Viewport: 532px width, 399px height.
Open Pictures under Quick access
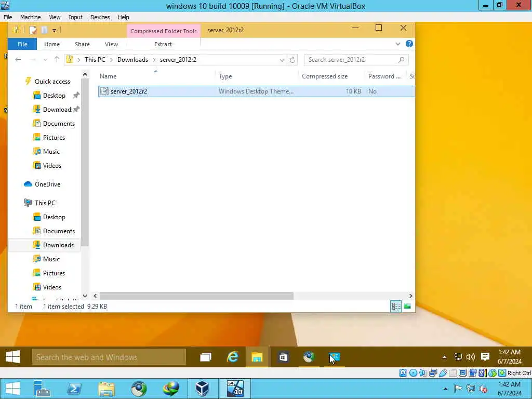coord(54,137)
